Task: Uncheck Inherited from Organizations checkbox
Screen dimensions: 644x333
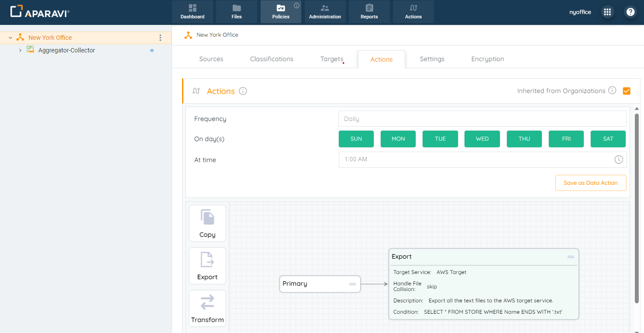Action: [x=627, y=91]
